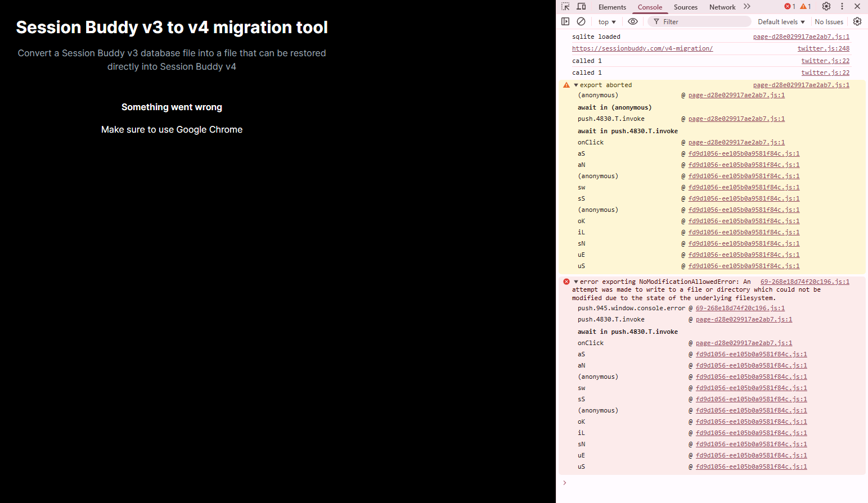The width and height of the screenshot is (868, 503).
Task: Open the 69-268e18d74f20c196.js:1 link on the error exporting row
Action: click(x=805, y=282)
